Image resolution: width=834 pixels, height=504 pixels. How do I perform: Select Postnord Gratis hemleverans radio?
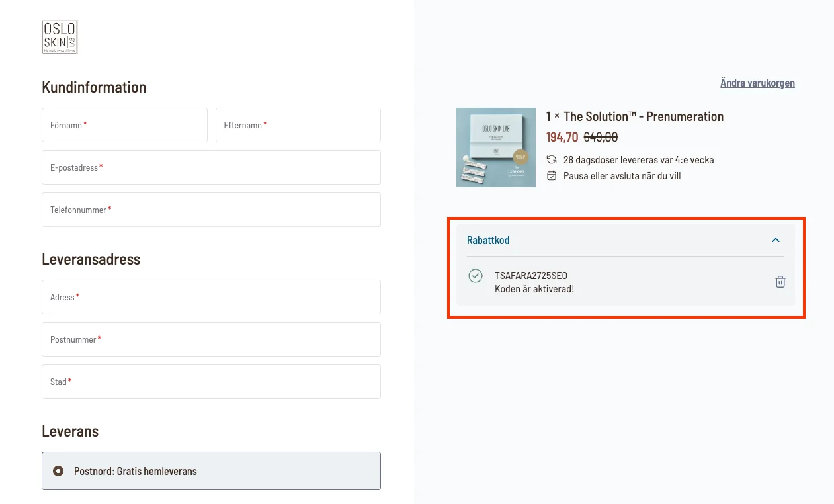(58, 471)
